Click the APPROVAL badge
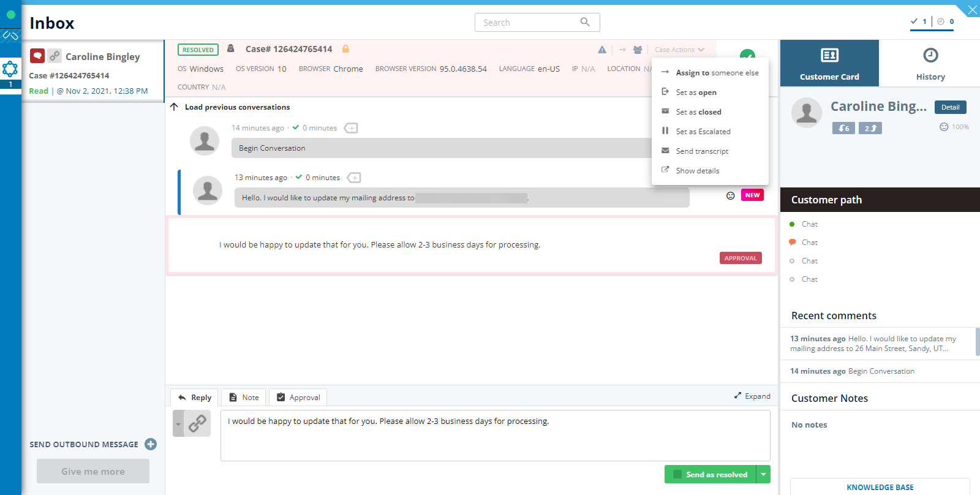980x495 pixels. [x=741, y=258]
